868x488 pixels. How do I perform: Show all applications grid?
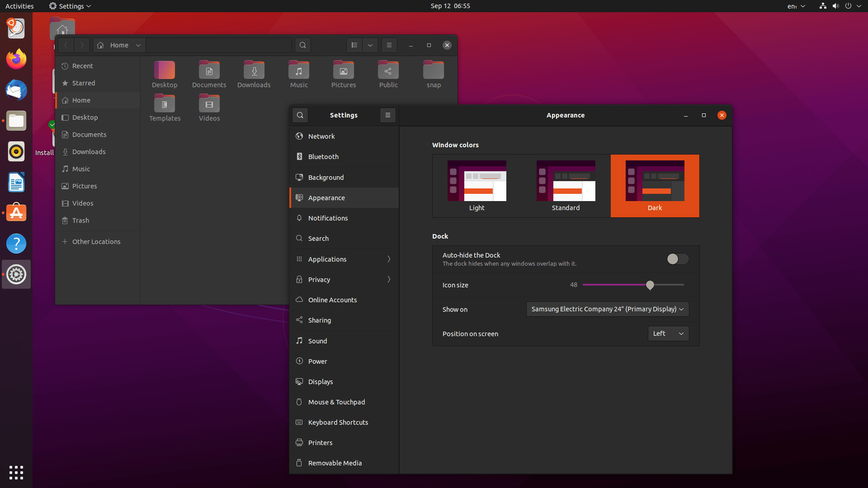16,473
